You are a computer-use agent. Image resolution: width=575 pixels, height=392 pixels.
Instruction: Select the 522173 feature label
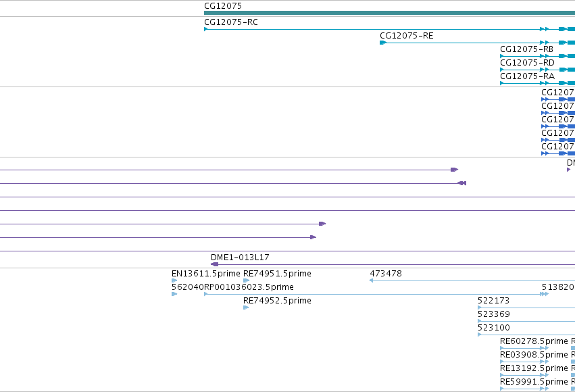point(494,301)
